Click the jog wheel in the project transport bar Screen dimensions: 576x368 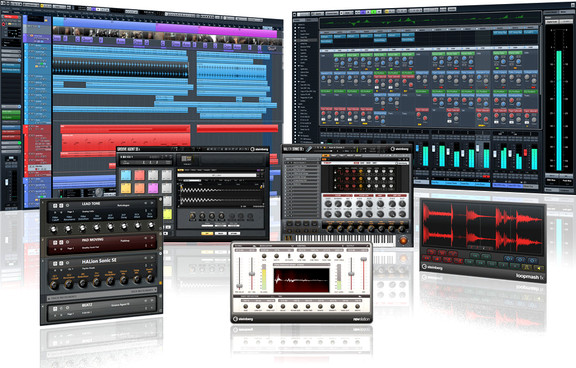point(99,192)
